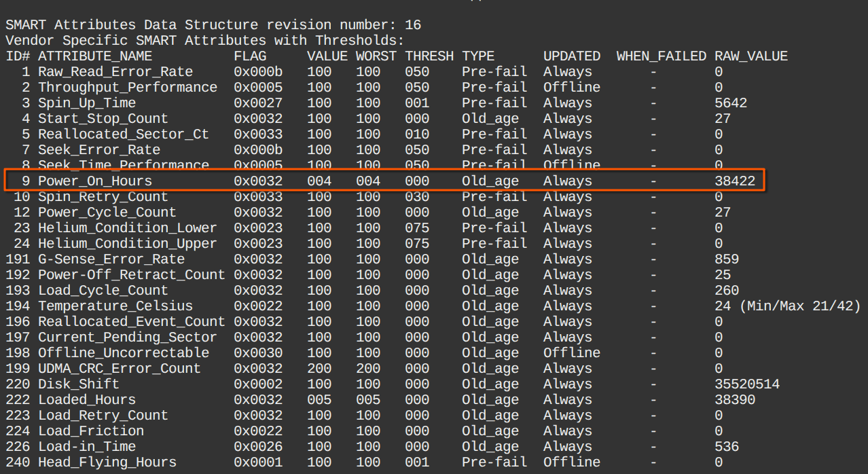Click the Head_Flying_Hours attribute name
This screenshot has height=474, width=868.
point(107,462)
